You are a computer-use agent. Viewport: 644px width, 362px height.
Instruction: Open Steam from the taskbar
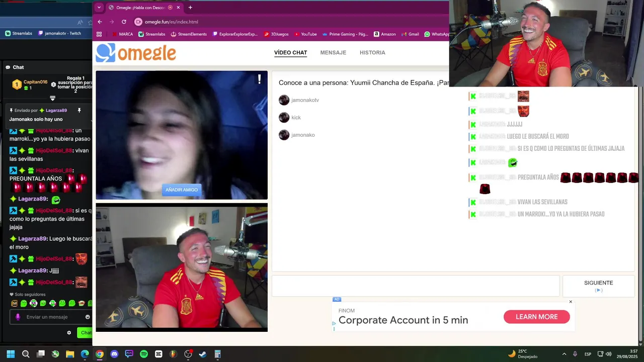pyautogui.click(x=203, y=354)
